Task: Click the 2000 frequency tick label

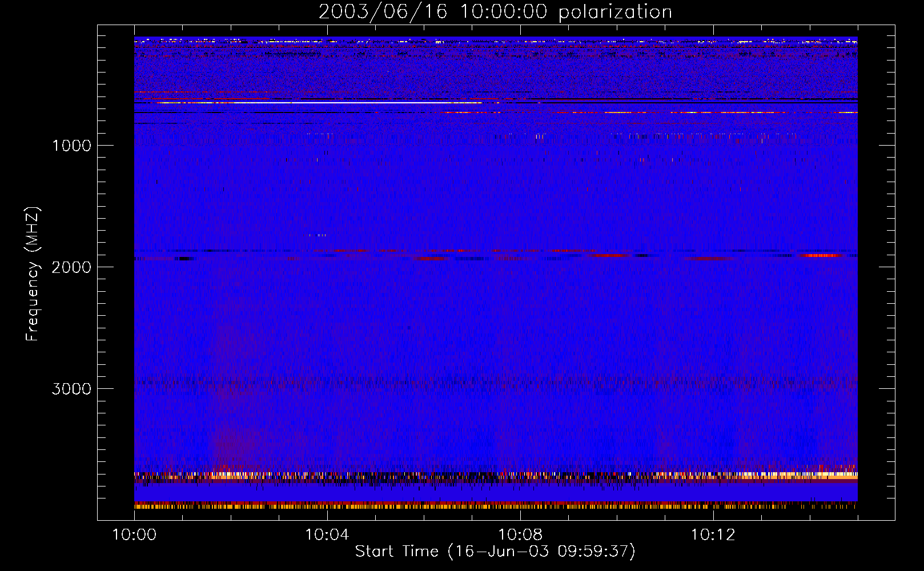Action: pos(71,267)
